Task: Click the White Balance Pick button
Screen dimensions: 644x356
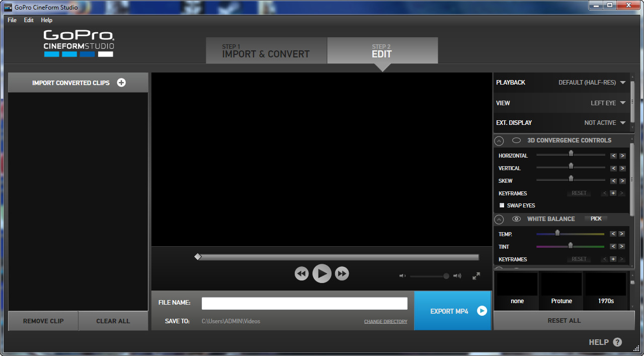Action: pyautogui.click(x=596, y=219)
